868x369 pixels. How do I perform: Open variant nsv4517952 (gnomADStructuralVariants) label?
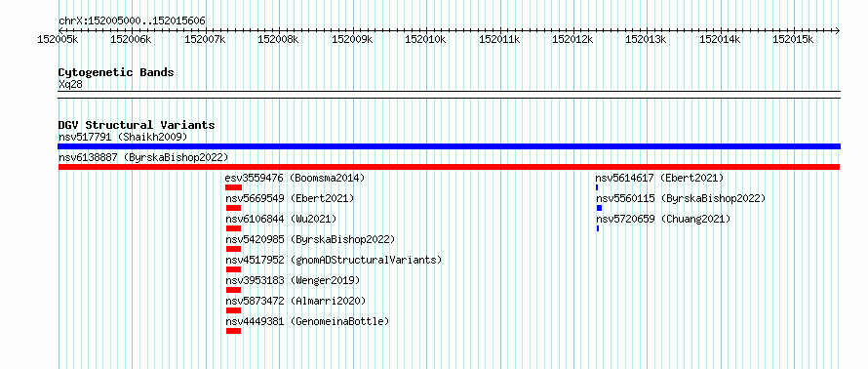tap(335, 260)
